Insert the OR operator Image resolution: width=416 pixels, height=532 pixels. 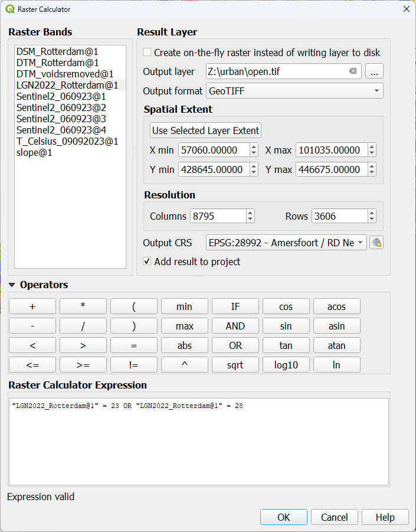[235, 345]
